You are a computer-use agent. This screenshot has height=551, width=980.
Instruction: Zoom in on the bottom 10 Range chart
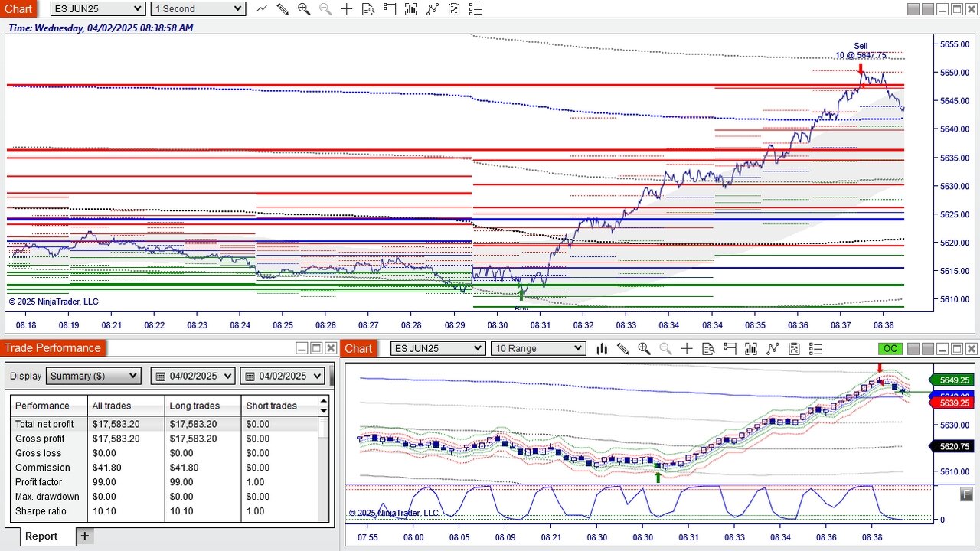click(x=644, y=349)
